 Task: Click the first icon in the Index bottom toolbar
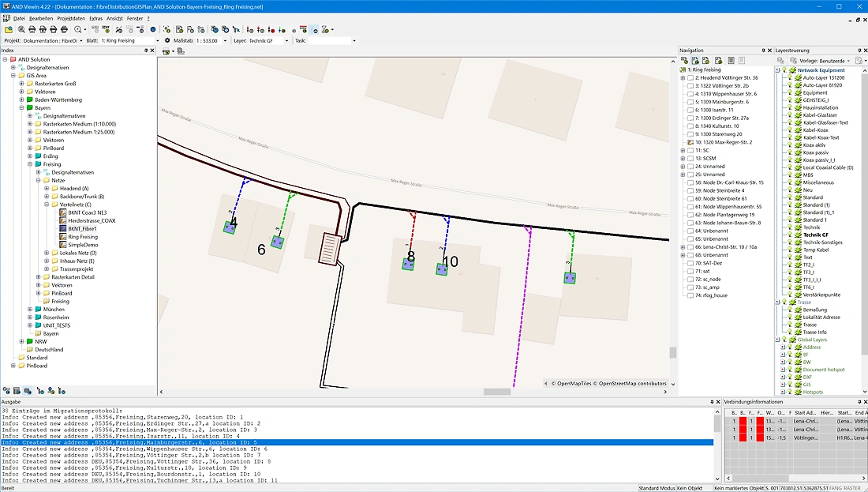(6, 391)
